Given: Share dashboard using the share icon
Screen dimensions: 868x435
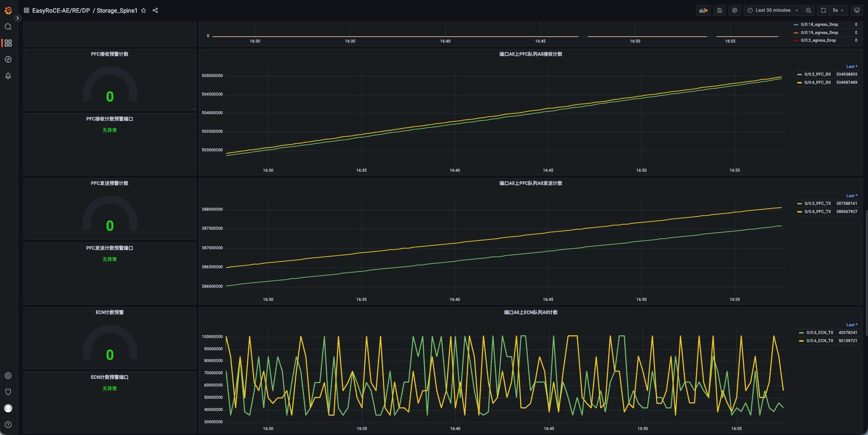Looking at the screenshot, I should 155,10.
